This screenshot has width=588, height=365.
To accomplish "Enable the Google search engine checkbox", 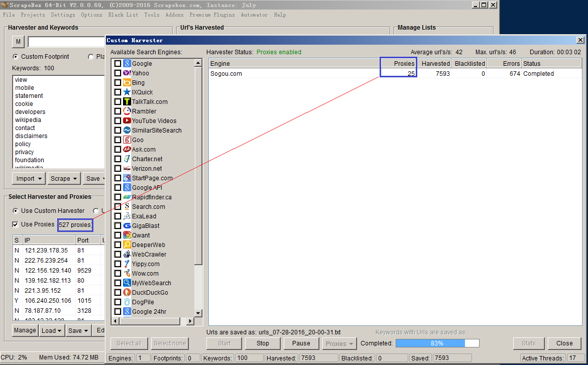I will pos(117,63).
